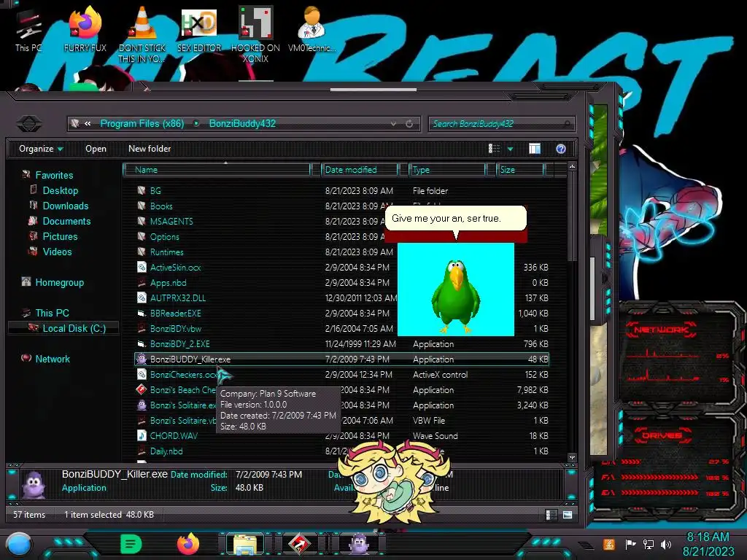Expand the view options dropdown arrow
Image resolution: width=747 pixels, height=560 pixels.
coord(510,149)
